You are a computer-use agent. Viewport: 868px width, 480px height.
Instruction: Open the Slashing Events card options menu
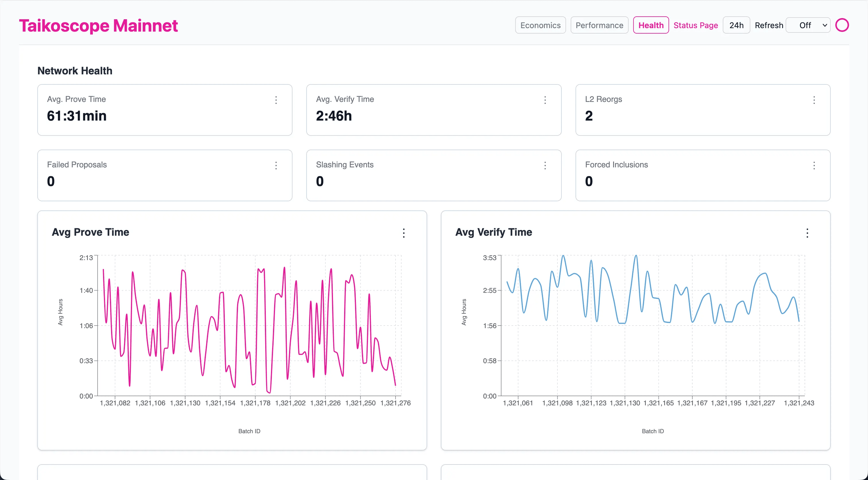point(545,166)
